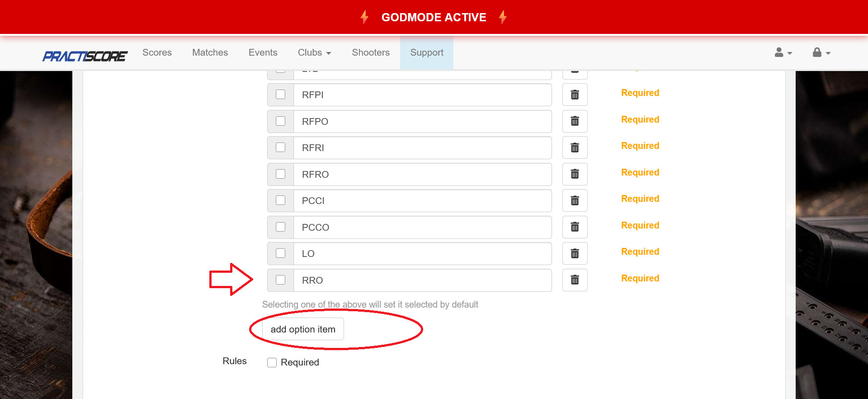Image resolution: width=868 pixels, height=399 pixels.
Task: Switch to the Support tab
Action: tap(426, 52)
